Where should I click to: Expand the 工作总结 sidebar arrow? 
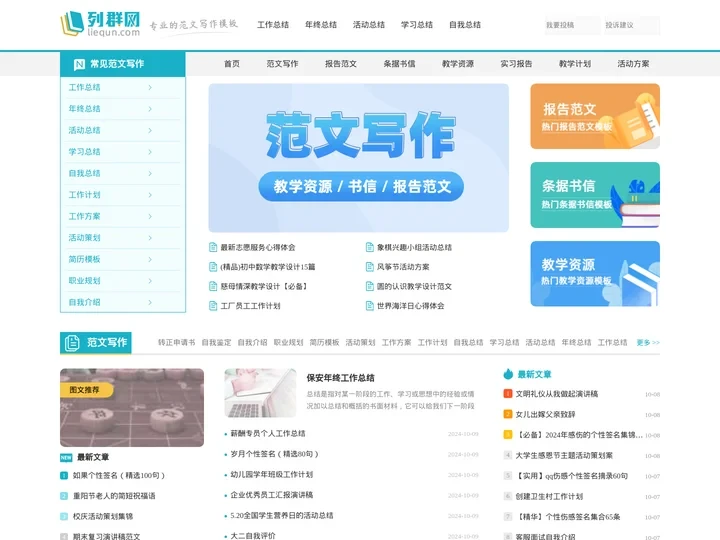click(150, 87)
